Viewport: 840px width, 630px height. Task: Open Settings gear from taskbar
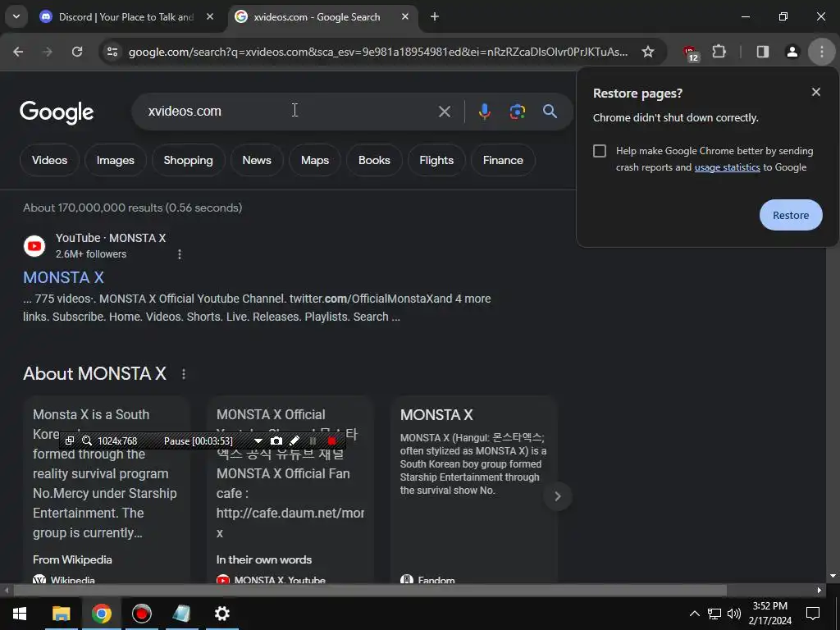click(221, 614)
